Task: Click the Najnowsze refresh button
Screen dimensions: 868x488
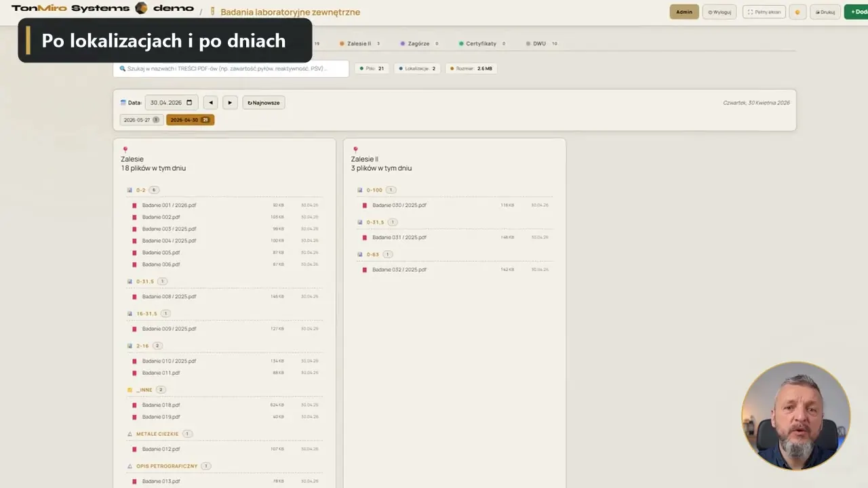Action: coord(264,102)
